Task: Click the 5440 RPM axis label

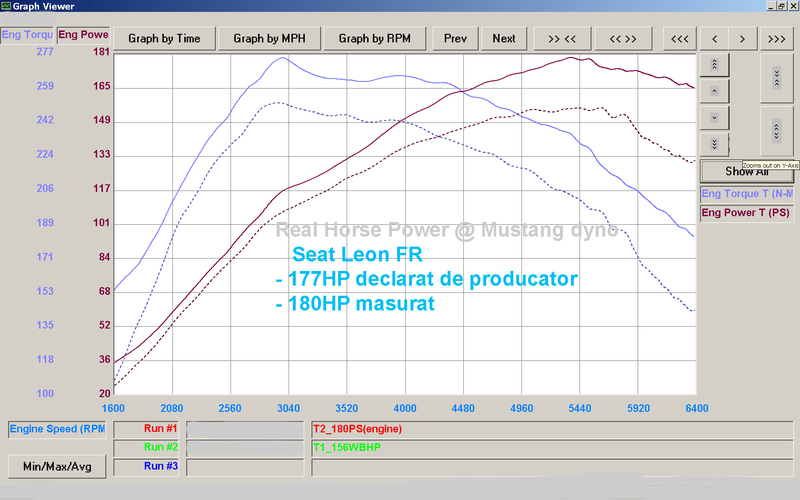Action: click(580, 408)
